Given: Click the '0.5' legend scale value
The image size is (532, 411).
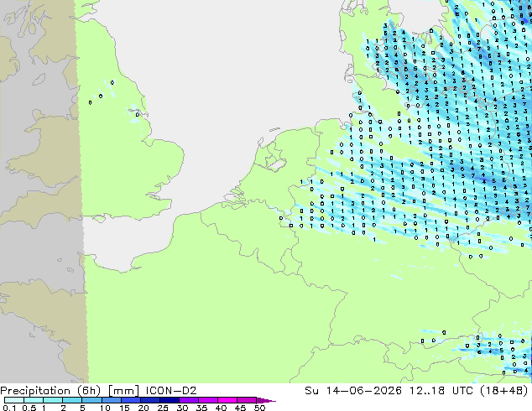Looking at the screenshot, I should click(x=29, y=408).
